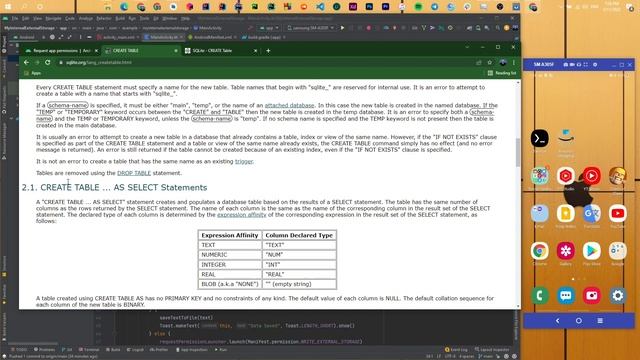This screenshot has width=640, height=360.
Task: Click the 'NUMERIC' table cell
Action: 230,255
